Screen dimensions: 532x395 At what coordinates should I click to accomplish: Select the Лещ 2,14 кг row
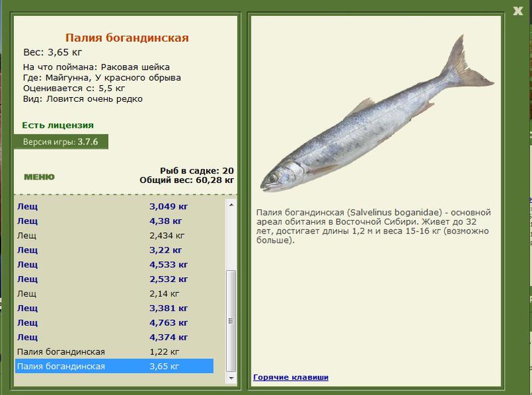pos(114,293)
